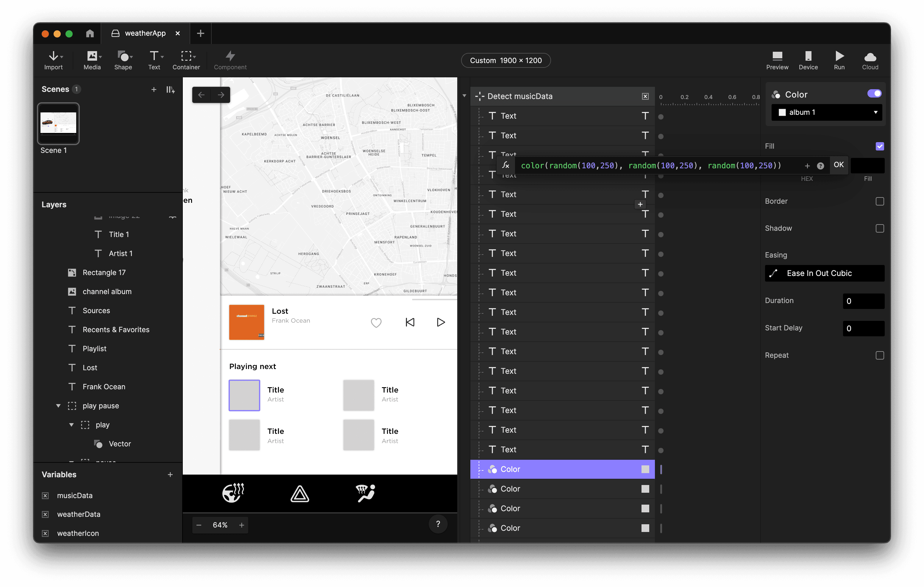Select the Container tool

186,60
